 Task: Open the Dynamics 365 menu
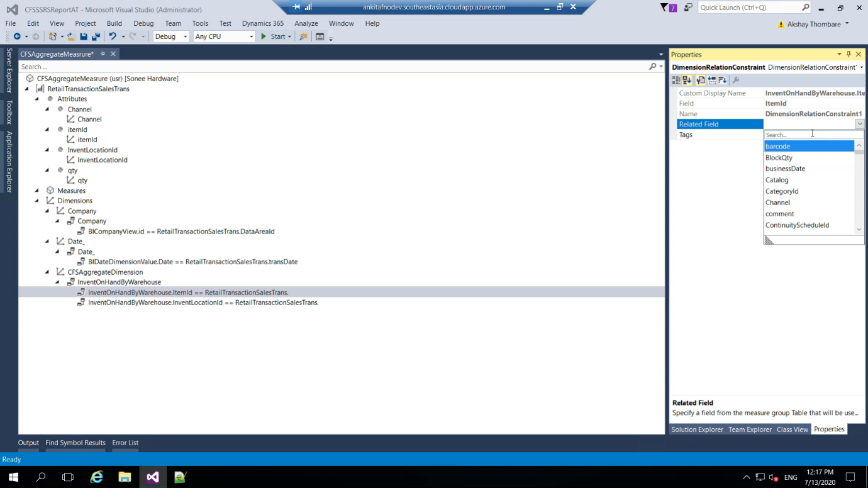point(263,23)
